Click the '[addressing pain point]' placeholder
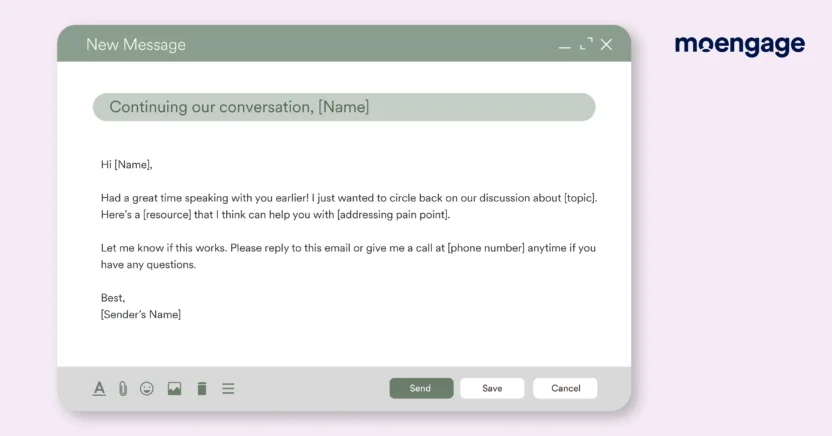Viewport: 832px width, 436px height. pyautogui.click(x=393, y=215)
